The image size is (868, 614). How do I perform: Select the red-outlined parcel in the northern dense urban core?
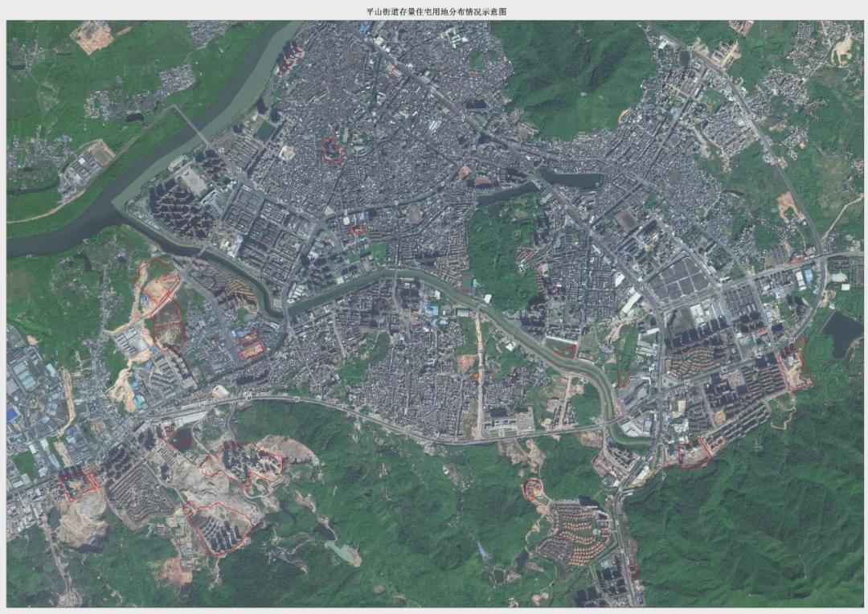[332, 150]
